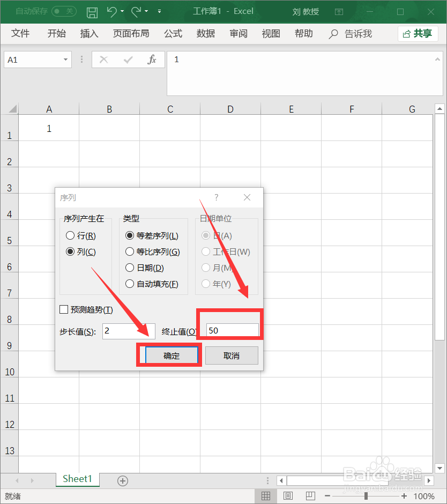Open the 文件 menu
Viewport: 447px width, 504px height.
[20, 33]
